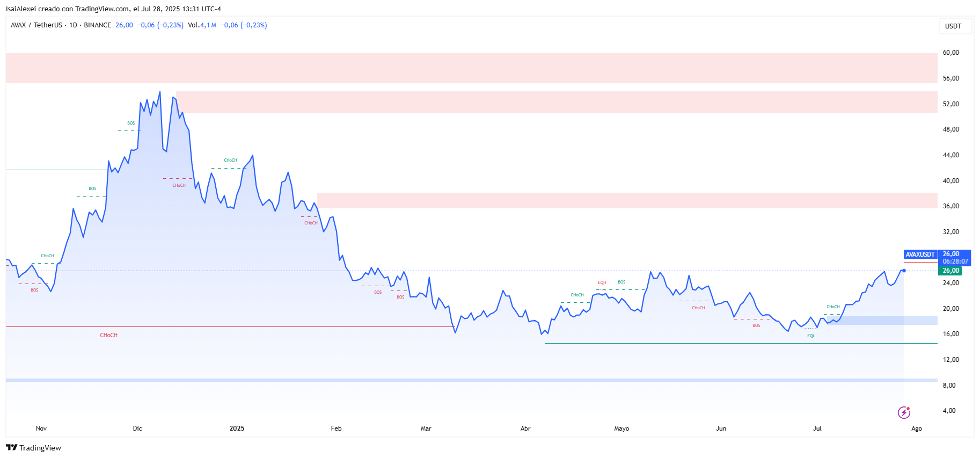Click the 32,00 price axis label
Image resolution: width=980 pixels, height=458 pixels.
(950, 232)
